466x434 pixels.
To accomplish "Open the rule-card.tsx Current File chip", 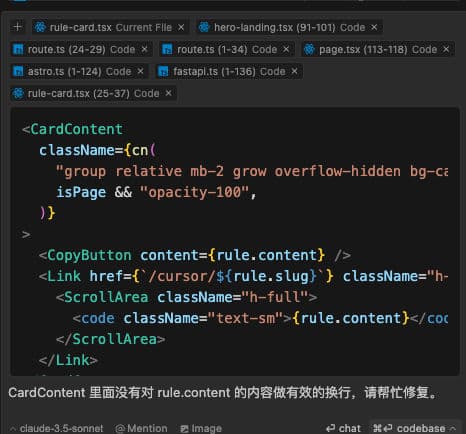I will coord(110,27).
